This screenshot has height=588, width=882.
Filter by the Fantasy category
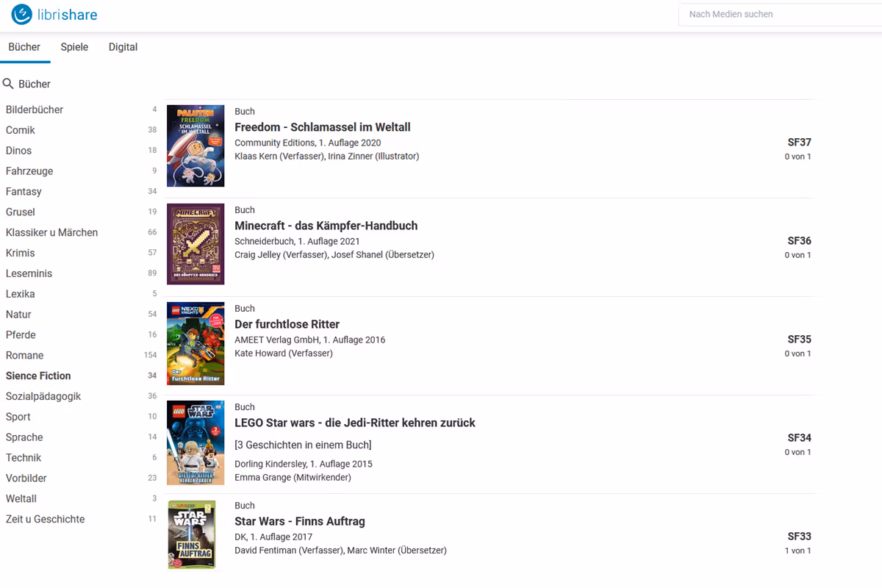point(24,191)
